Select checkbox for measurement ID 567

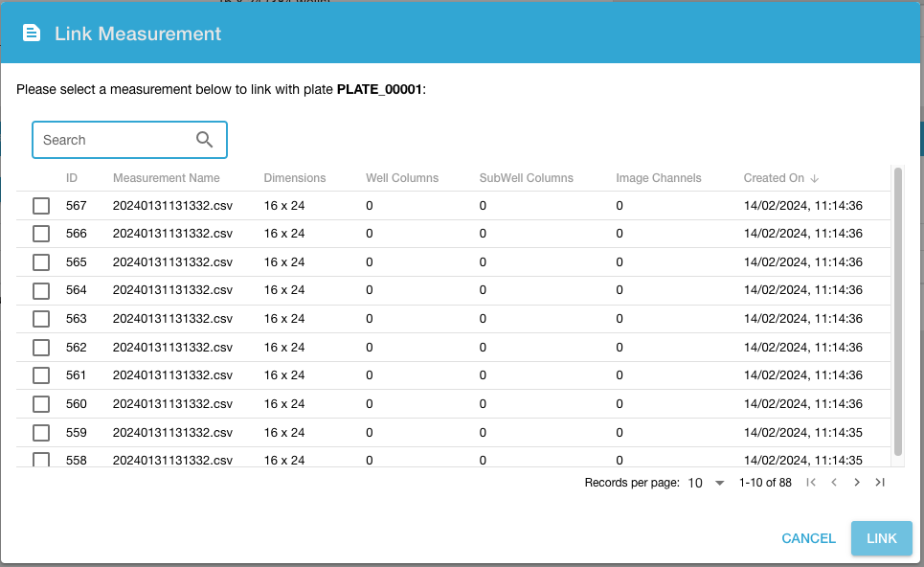pyautogui.click(x=41, y=206)
